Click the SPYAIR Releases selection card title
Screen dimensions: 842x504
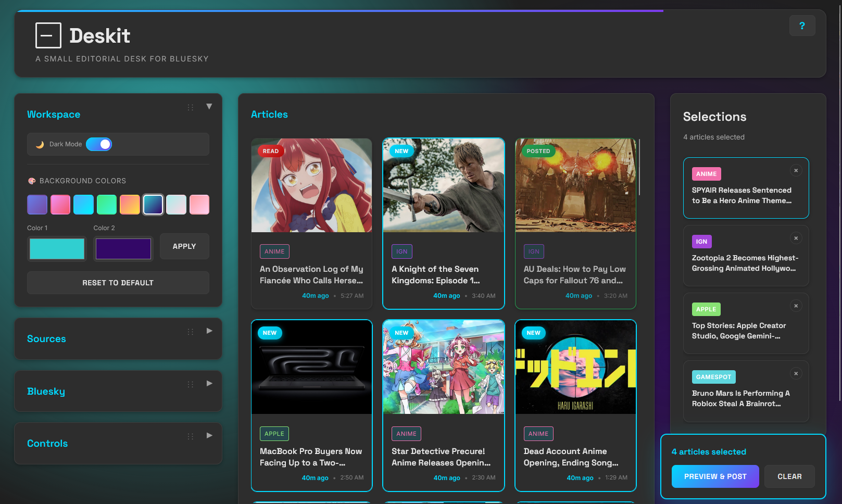click(742, 195)
